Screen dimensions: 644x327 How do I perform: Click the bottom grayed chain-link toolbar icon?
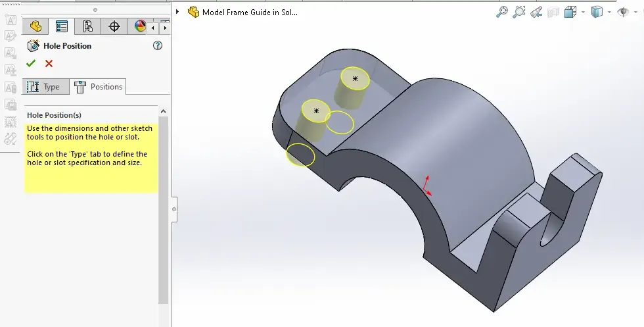pos(11,139)
